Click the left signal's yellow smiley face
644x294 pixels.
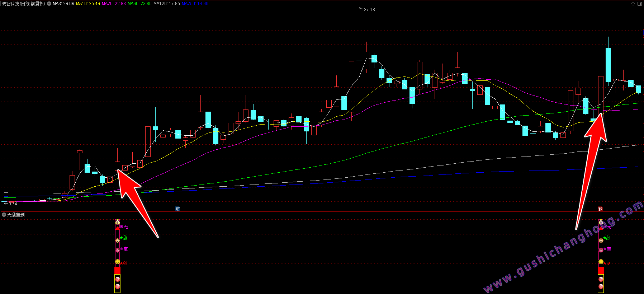pos(117,262)
